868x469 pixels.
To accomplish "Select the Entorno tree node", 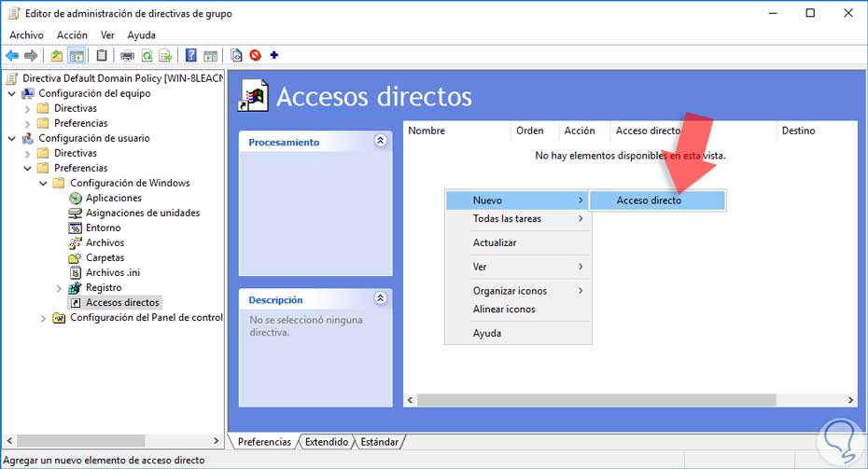I will click(103, 228).
